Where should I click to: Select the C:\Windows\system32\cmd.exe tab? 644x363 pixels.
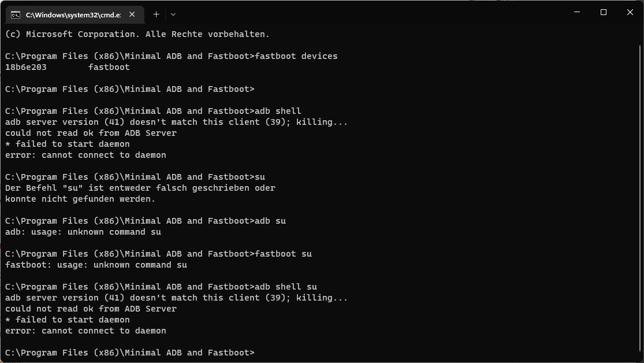pyautogui.click(x=73, y=14)
